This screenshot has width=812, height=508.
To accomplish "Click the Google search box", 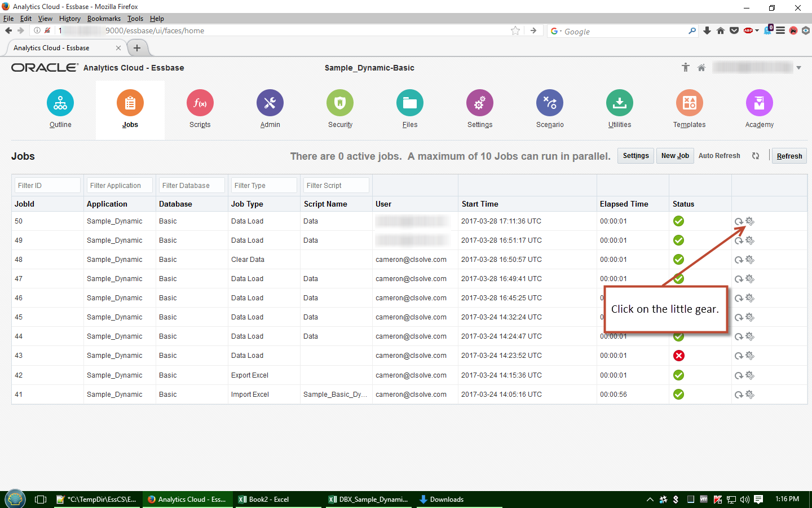I will click(x=623, y=31).
